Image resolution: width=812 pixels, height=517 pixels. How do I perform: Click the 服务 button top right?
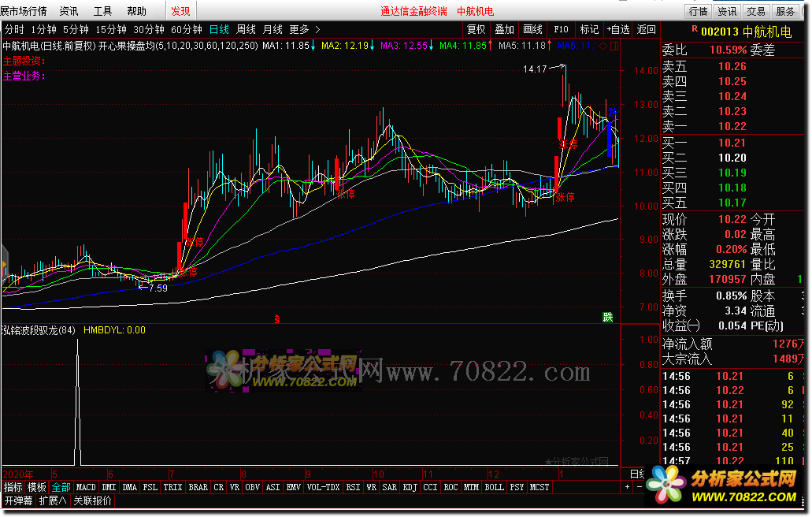785,11
